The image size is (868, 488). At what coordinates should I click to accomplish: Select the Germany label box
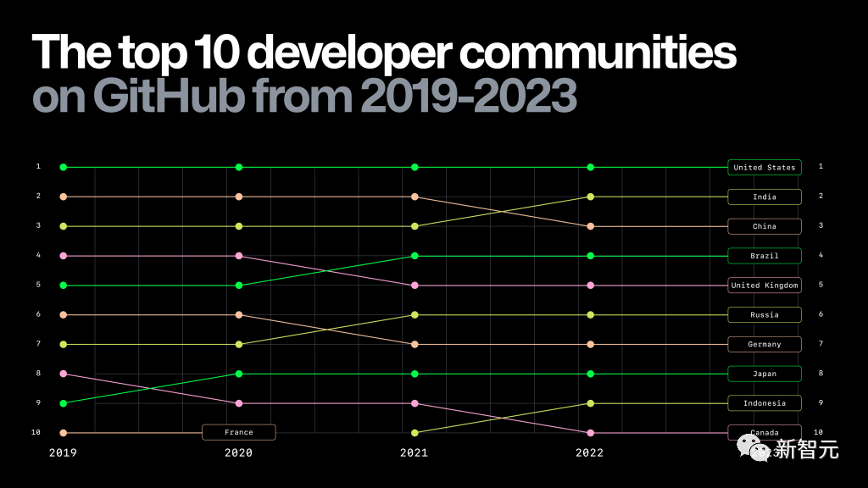(x=764, y=345)
